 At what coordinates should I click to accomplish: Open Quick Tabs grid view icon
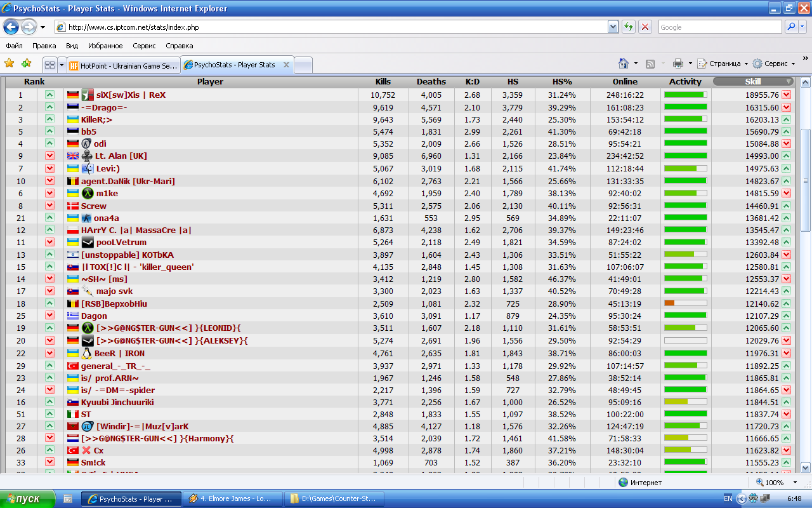tap(49, 65)
